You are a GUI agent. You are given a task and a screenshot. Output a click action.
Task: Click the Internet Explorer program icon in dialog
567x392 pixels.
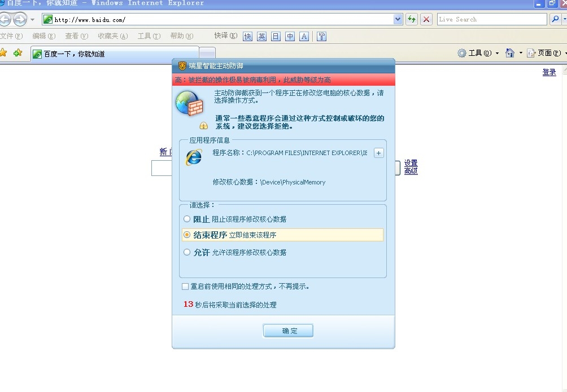pyautogui.click(x=194, y=157)
